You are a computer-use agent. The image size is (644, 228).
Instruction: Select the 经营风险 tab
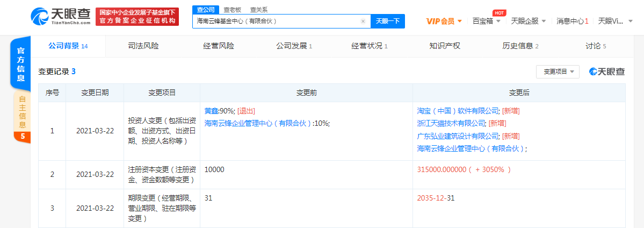pyautogui.click(x=218, y=46)
